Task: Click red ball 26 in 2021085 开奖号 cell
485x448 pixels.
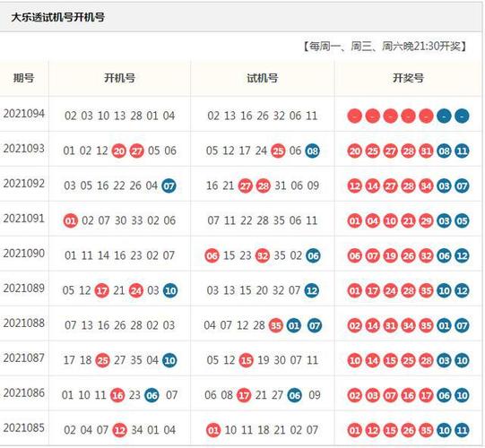Action: [x=408, y=430]
